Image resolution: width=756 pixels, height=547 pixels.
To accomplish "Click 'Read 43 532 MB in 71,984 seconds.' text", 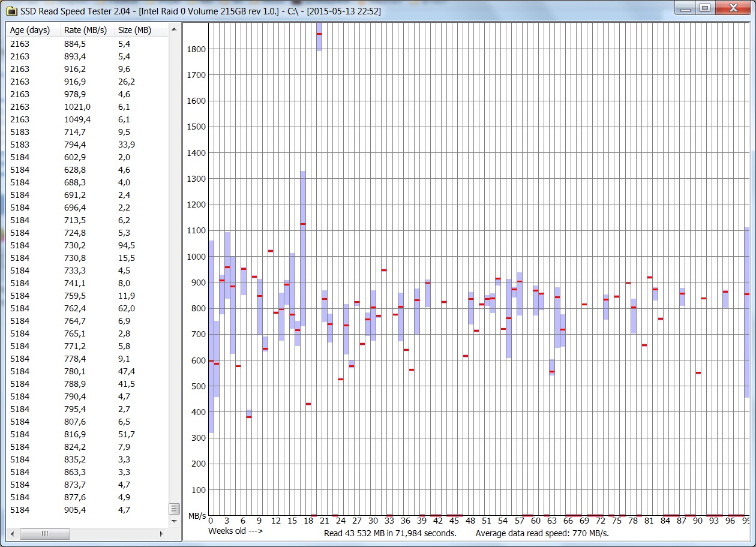I will click(390, 533).
